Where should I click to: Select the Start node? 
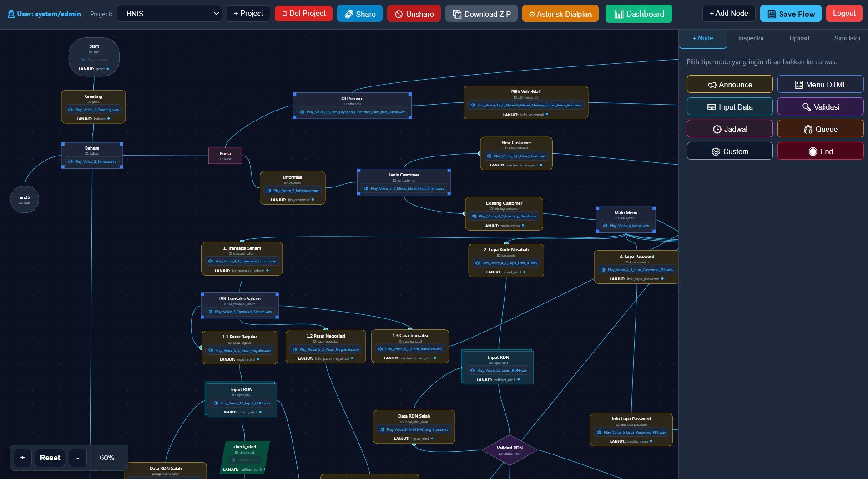coord(94,57)
